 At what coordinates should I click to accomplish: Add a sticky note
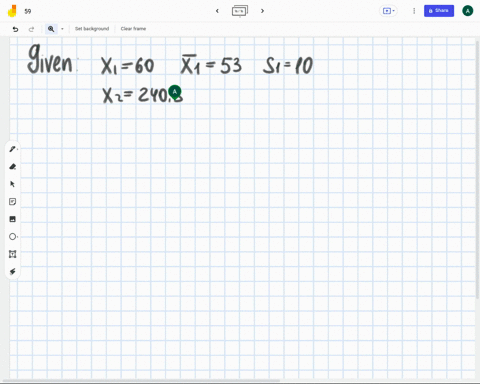point(13,202)
